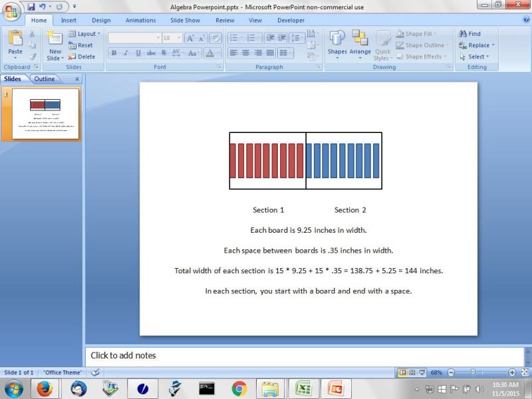Viewport: 532px width, 399px height.
Task: Open Shape Fill dropdown
Action: coord(416,34)
